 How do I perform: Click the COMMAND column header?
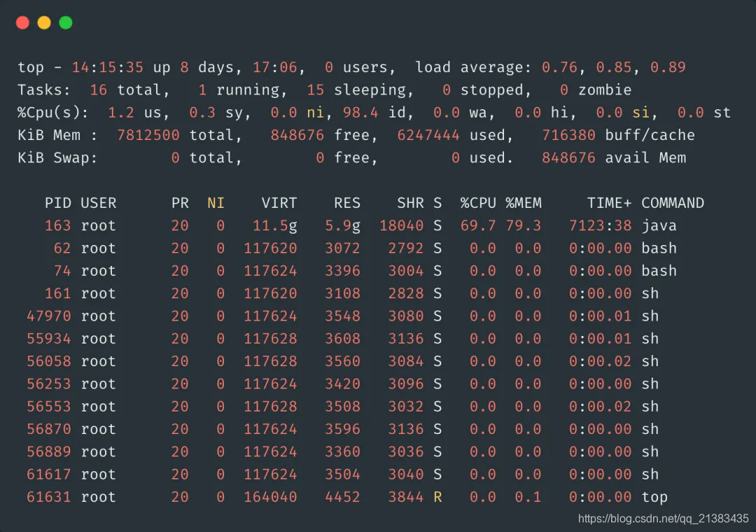coord(673,203)
